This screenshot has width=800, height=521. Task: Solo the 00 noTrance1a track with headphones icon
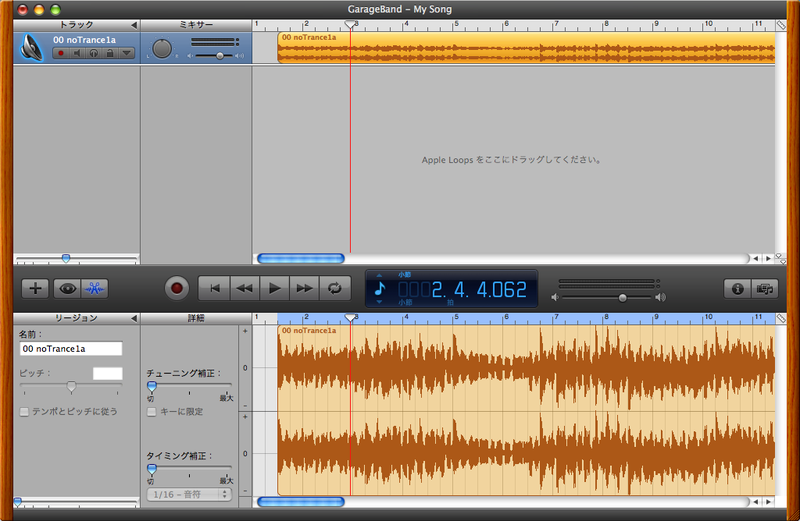tap(94, 53)
